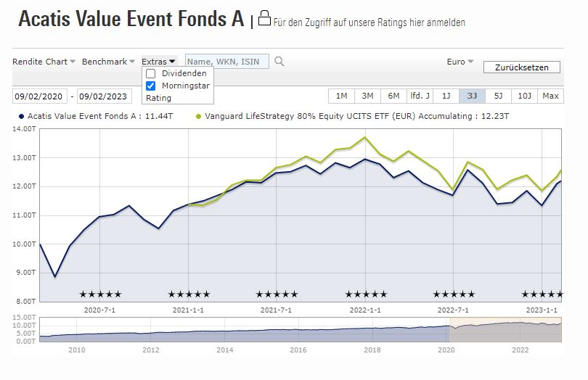Click the start date field 09/02/2020
The image size is (588, 380).
click(x=40, y=96)
